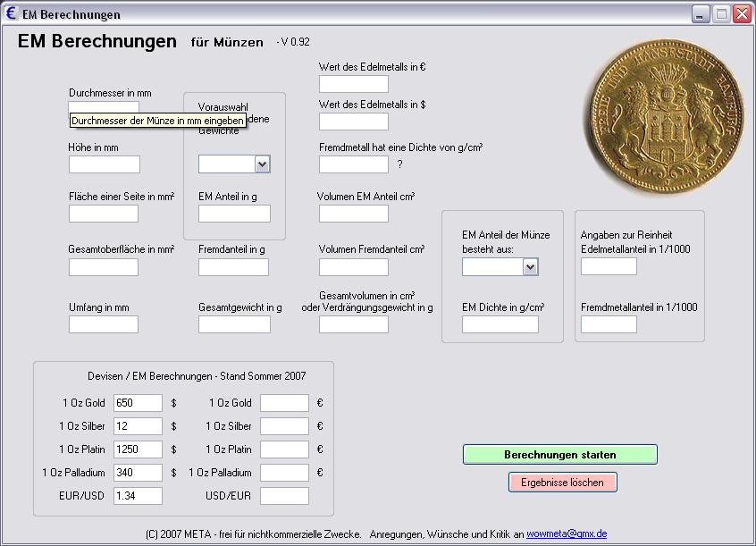Close the EM Berechnungen window

[x=743, y=14]
